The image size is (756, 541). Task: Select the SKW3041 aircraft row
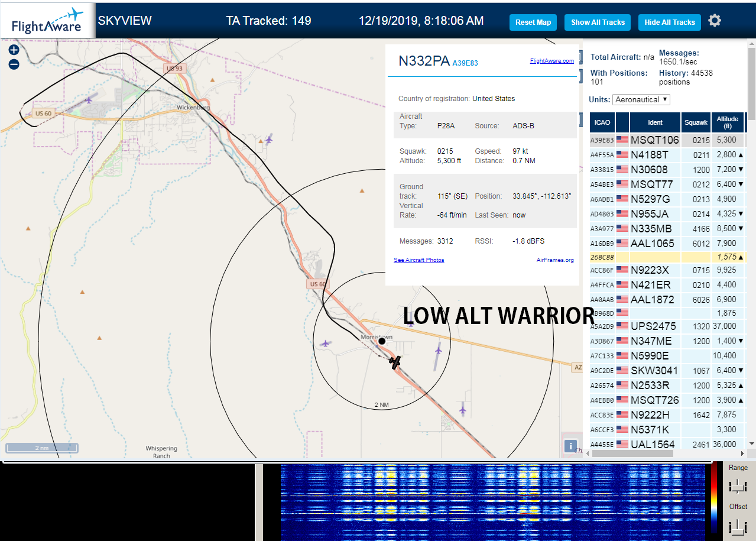tap(667, 371)
